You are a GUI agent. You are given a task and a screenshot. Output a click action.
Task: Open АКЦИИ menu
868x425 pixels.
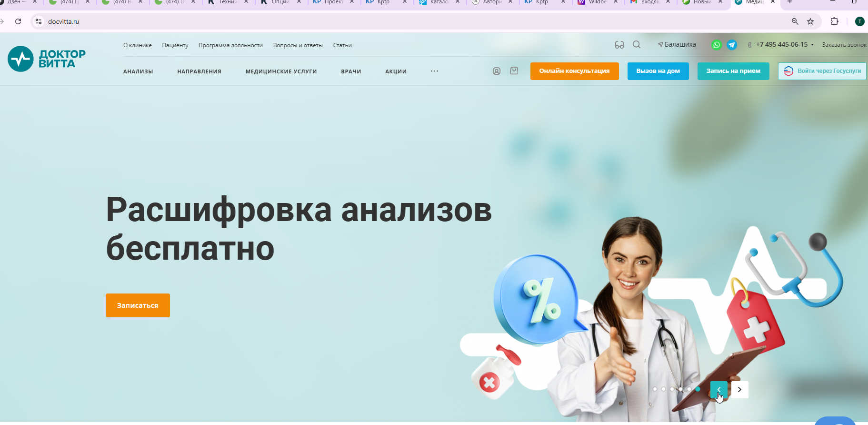396,71
